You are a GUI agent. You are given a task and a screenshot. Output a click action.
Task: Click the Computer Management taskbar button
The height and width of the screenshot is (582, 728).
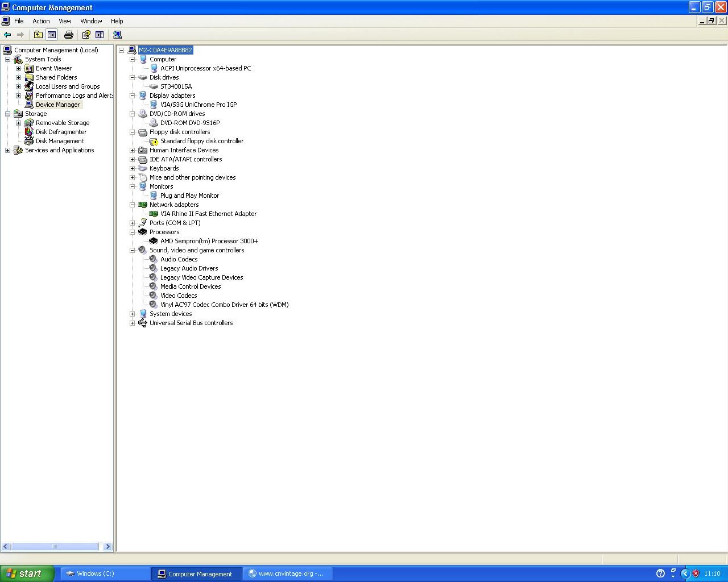coord(197,573)
